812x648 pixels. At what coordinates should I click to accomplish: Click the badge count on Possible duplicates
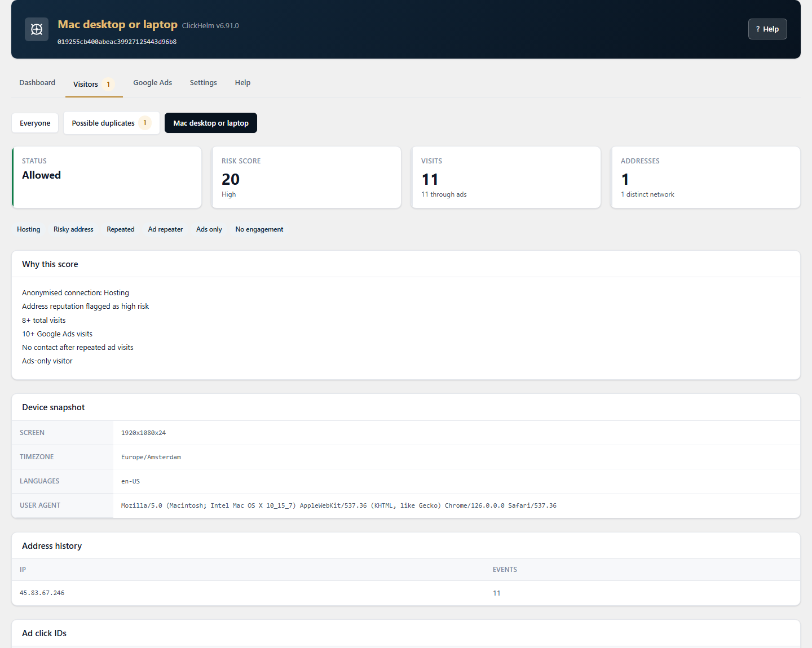(x=145, y=123)
